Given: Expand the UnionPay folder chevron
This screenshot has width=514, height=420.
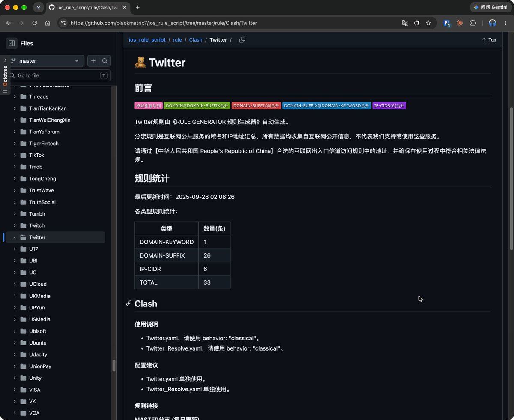Looking at the screenshot, I should (x=15, y=366).
